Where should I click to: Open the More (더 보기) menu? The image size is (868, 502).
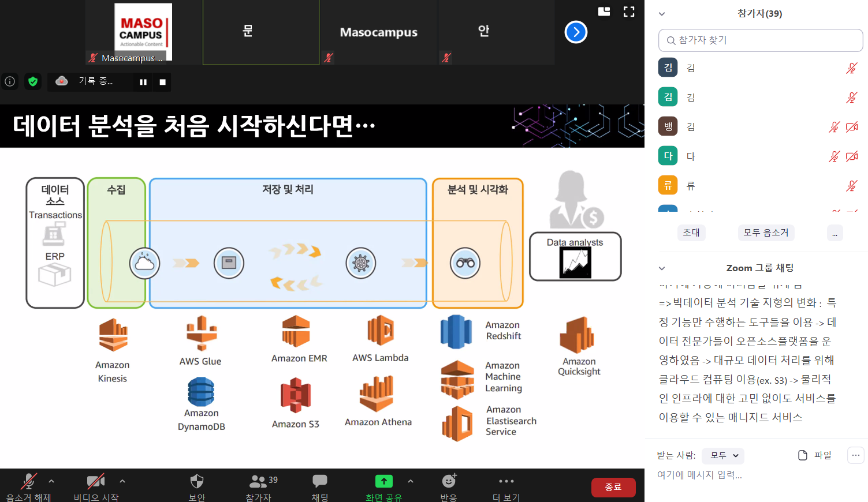(x=506, y=482)
